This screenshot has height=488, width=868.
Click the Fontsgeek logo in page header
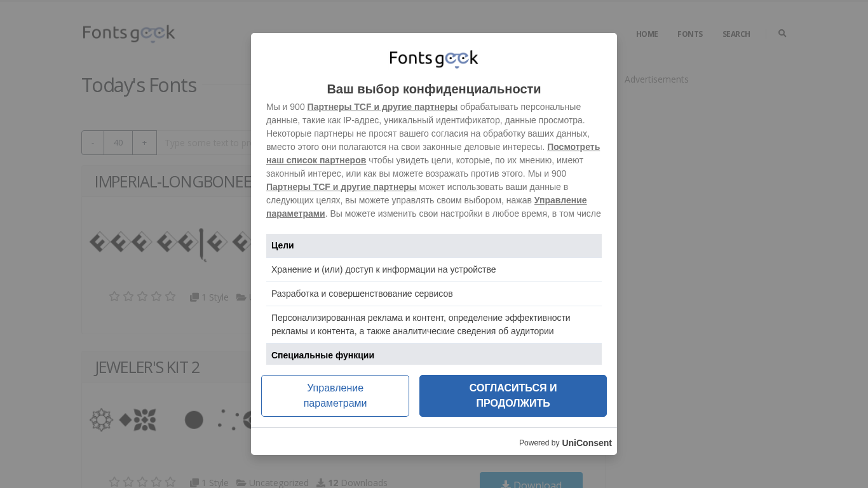(129, 33)
